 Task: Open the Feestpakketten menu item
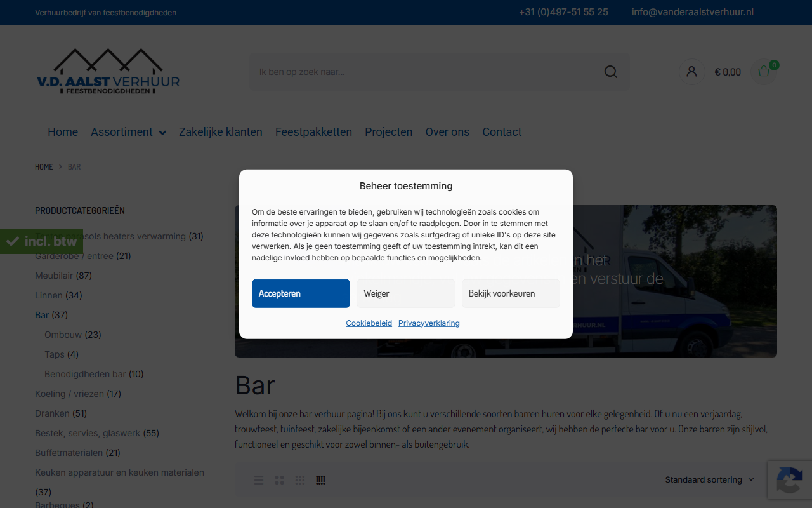pyautogui.click(x=313, y=132)
